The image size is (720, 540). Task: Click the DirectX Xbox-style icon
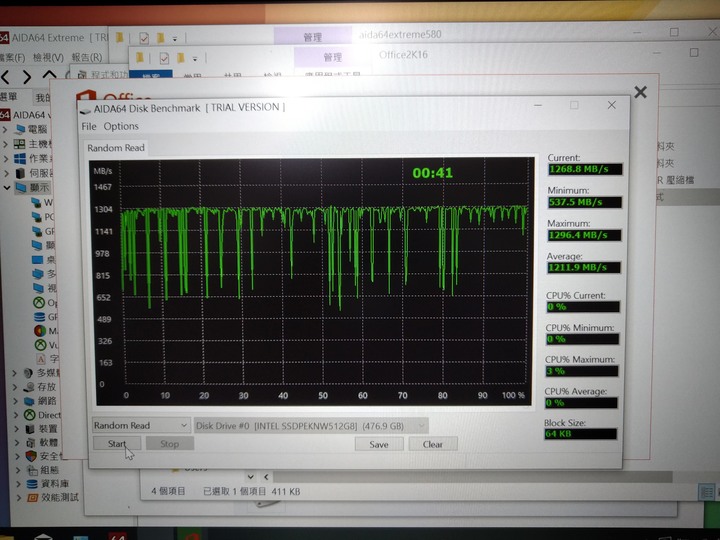(29, 415)
